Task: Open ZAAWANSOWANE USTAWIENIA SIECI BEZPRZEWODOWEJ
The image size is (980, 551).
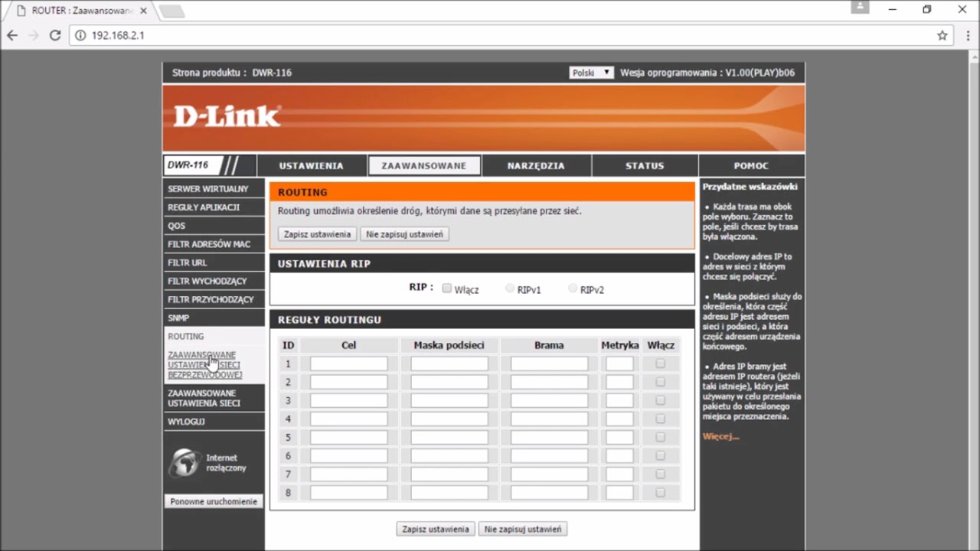Action: tap(205, 365)
